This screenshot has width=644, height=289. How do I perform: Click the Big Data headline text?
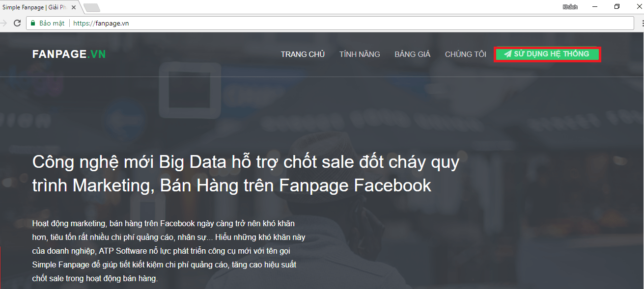(x=246, y=173)
